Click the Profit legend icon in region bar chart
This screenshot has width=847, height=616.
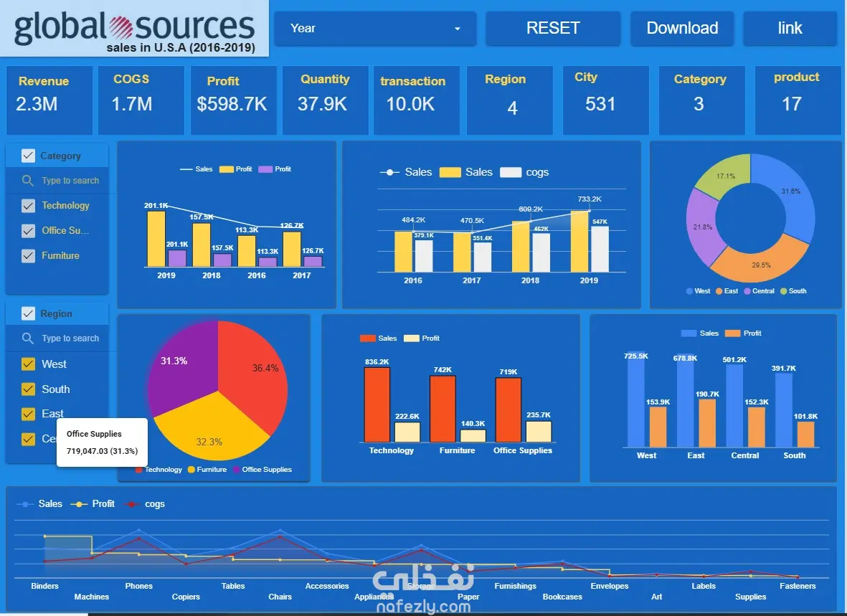[732, 333]
